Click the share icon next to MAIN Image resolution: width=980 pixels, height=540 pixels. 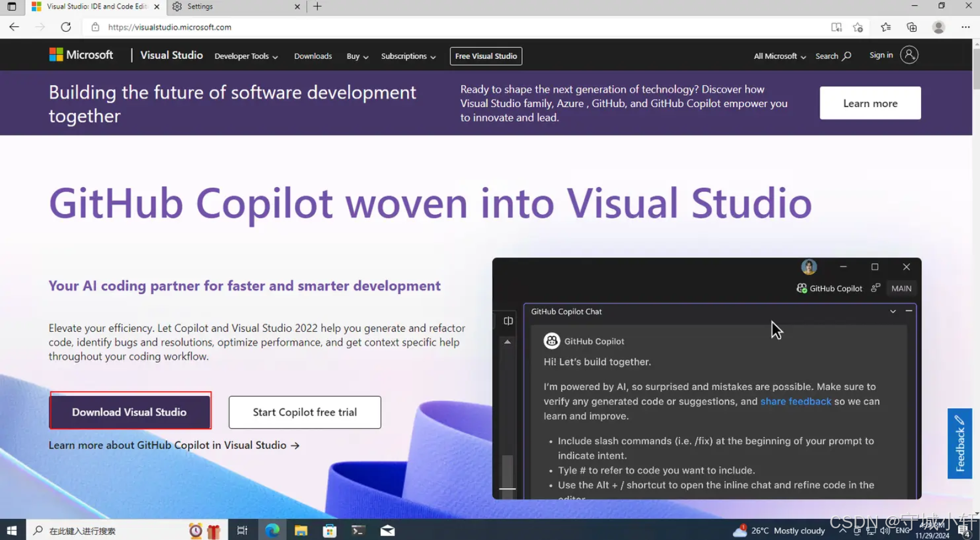pyautogui.click(x=876, y=288)
